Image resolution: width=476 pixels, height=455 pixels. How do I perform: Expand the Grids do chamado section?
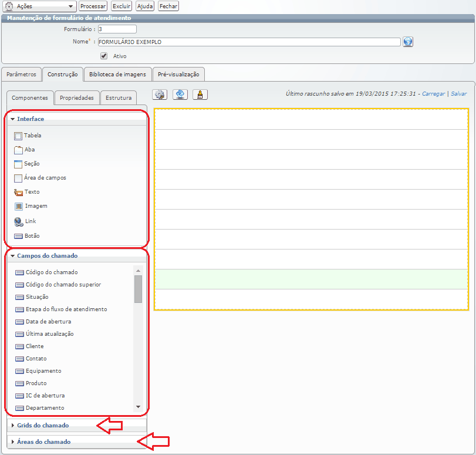point(43,425)
